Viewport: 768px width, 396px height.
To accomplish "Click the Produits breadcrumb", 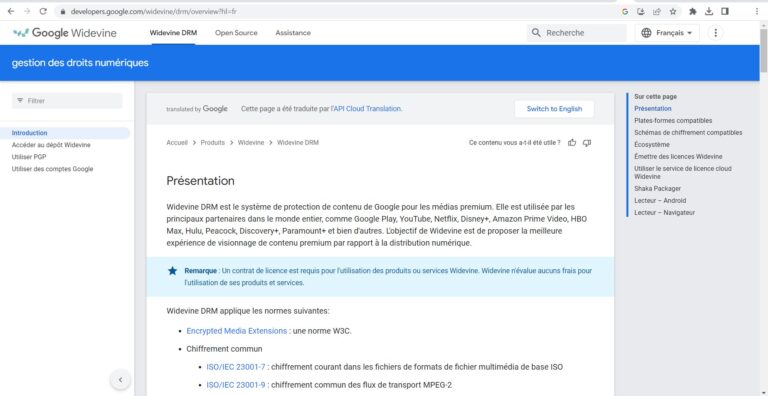I will click(213, 143).
